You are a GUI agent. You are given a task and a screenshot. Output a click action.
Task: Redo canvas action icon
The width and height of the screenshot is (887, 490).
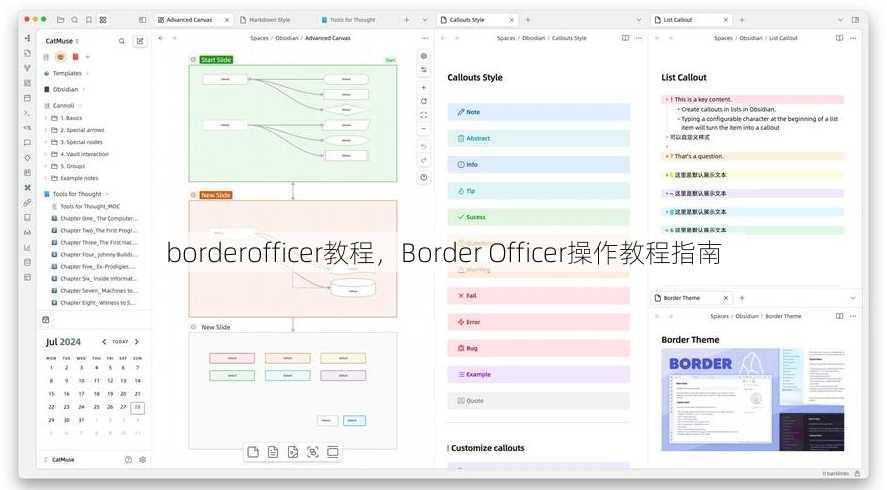pyautogui.click(x=424, y=160)
